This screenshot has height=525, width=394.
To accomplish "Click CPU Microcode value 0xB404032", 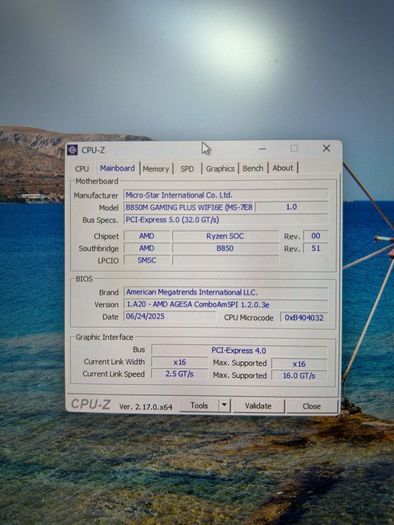I will point(304,317).
